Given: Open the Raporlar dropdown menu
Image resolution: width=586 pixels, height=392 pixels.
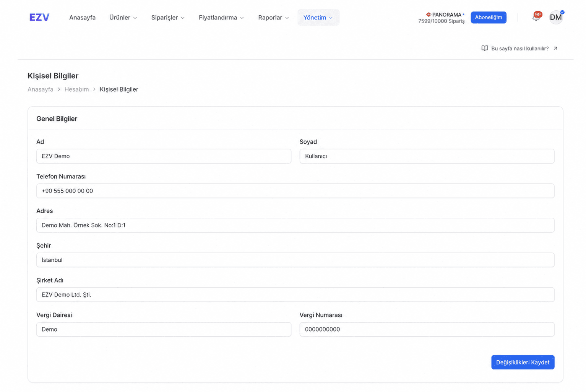Looking at the screenshot, I should 273,18.
